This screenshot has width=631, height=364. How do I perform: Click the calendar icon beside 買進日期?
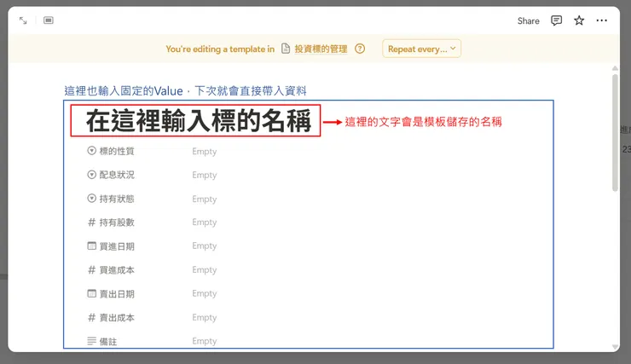(92, 246)
